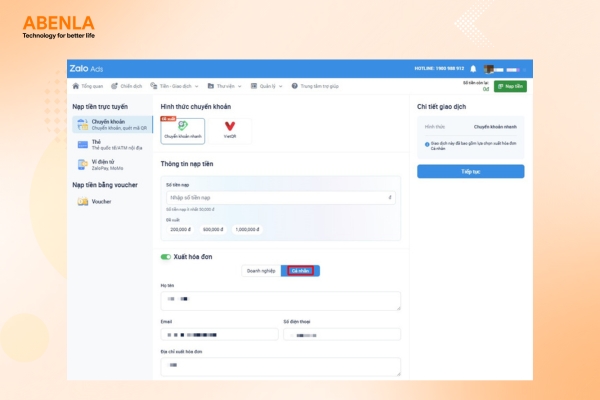Click the Nhập số tiền nạp field
The height and width of the screenshot is (400, 600).
pos(281,198)
